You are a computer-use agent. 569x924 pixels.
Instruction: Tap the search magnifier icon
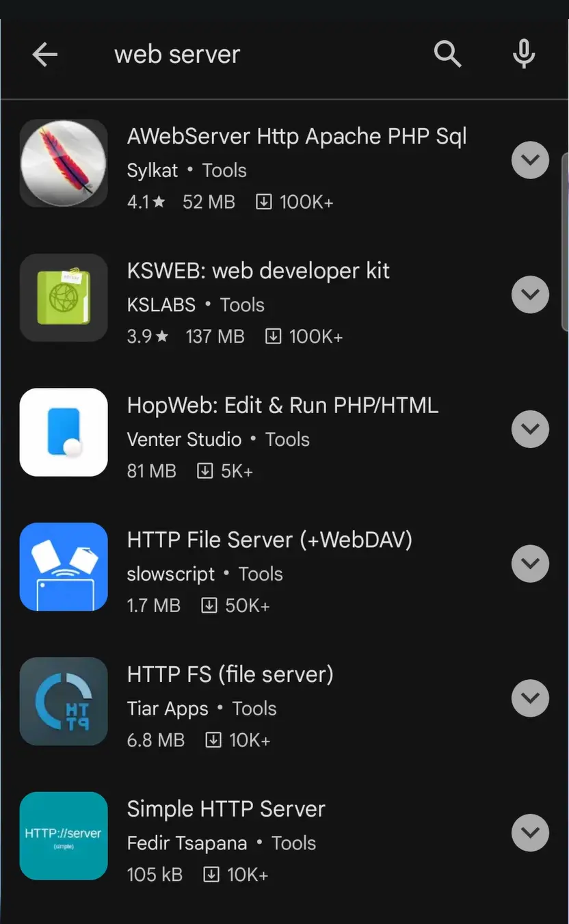pos(448,53)
